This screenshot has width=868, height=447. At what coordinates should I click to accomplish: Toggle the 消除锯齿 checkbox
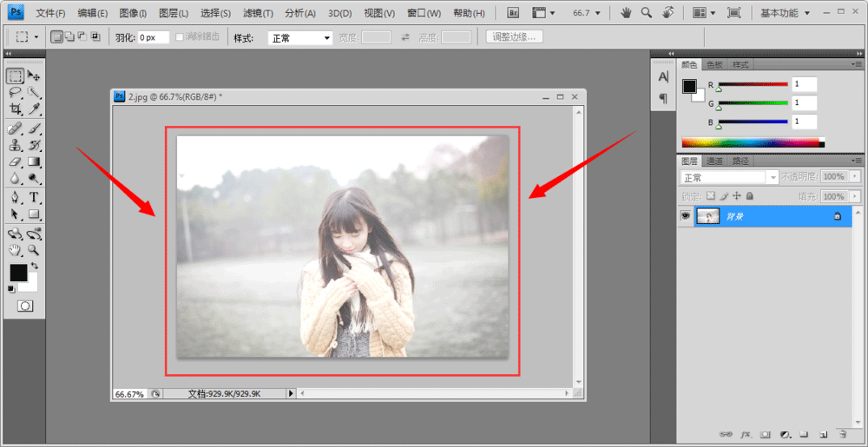[x=180, y=37]
